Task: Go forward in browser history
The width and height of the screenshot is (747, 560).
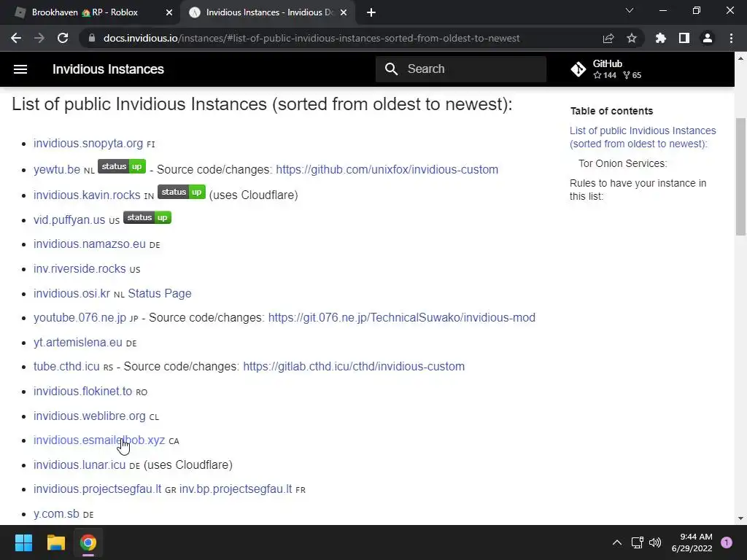Action: 39,38
